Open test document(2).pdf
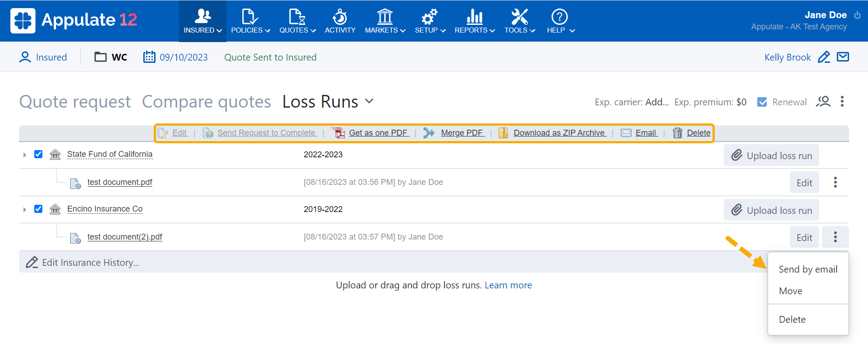The height and width of the screenshot is (344, 868). [x=125, y=237]
